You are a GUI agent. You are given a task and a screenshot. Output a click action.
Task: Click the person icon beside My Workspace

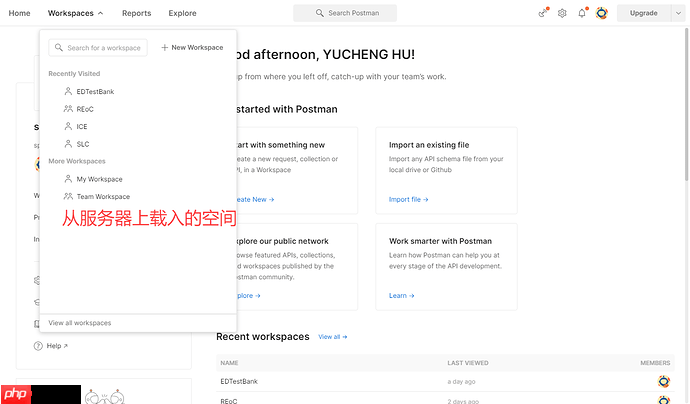click(x=68, y=179)
